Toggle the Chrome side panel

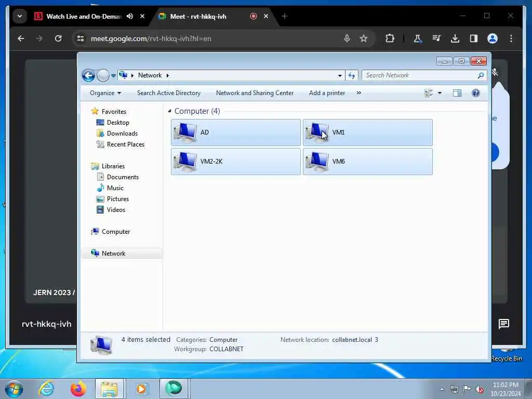474,38
